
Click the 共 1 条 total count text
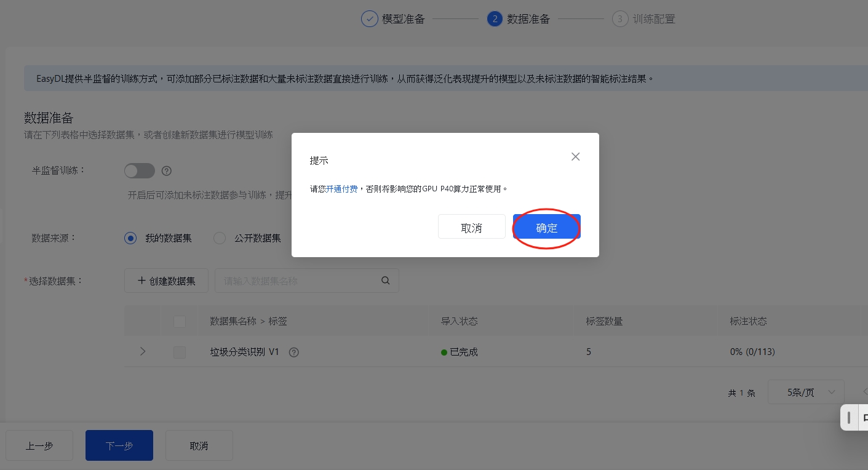click(742, 392)
